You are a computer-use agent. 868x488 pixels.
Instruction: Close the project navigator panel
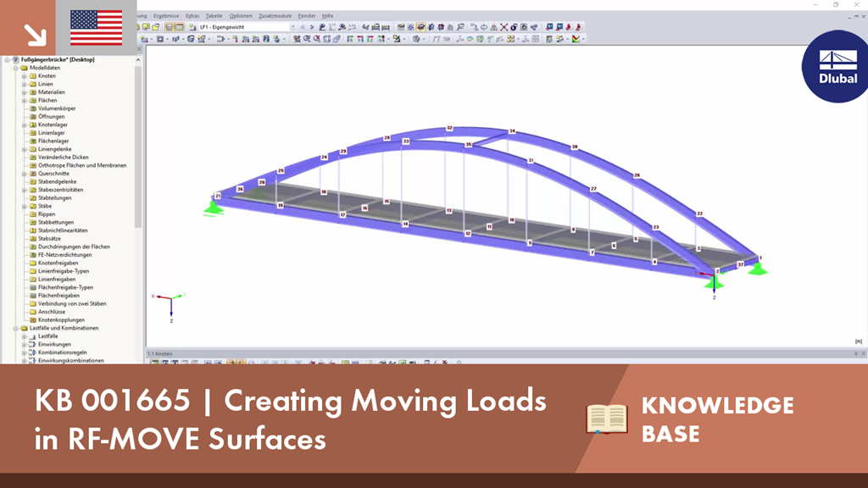click(x=140, y=49)
